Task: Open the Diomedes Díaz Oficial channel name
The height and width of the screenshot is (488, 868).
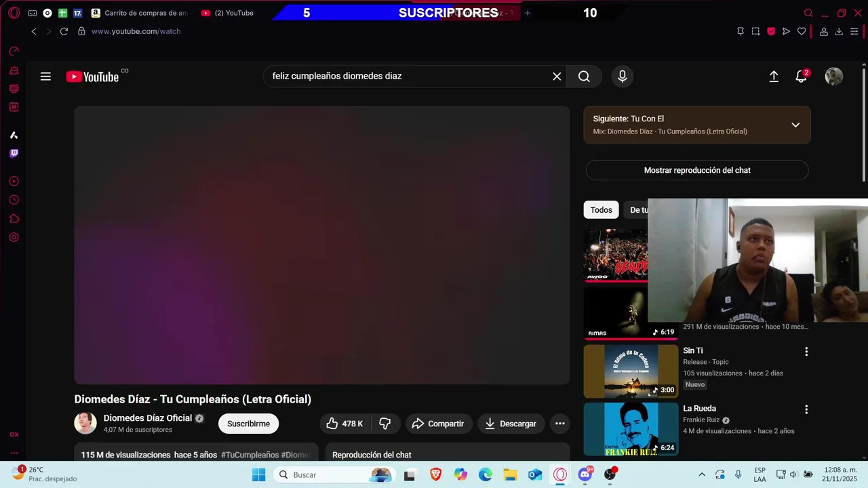Action: 148,418
